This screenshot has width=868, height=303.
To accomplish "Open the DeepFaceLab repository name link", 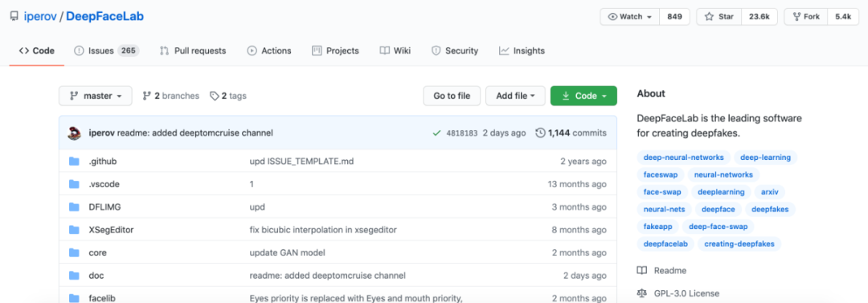I will [104, 16].
